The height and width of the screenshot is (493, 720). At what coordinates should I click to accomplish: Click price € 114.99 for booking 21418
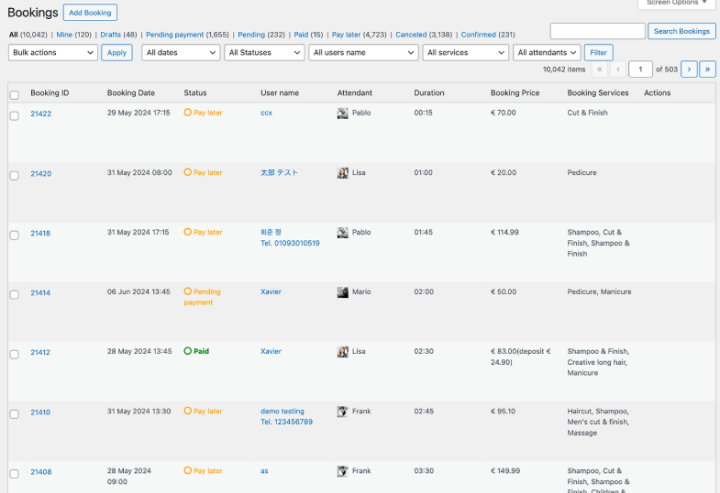(x=505, y=232)
